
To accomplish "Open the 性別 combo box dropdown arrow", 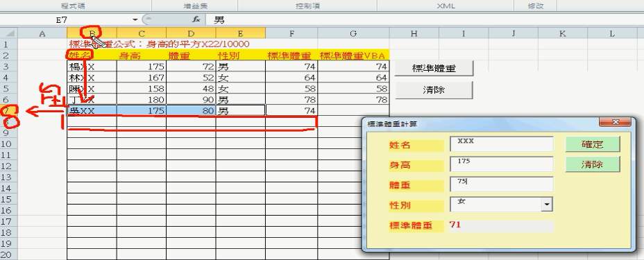I will pos(547,205).
